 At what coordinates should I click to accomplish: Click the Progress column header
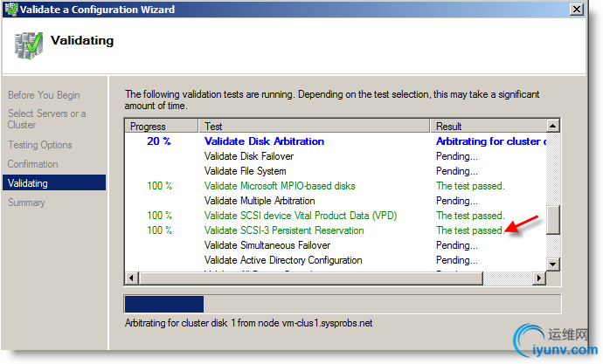coord(162,127)
